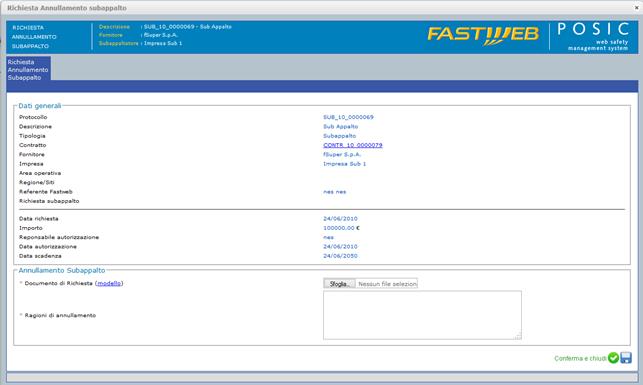Click into the Ragioni di annullamento text area
The image size is (643, 385).
(x=422, y=315)
